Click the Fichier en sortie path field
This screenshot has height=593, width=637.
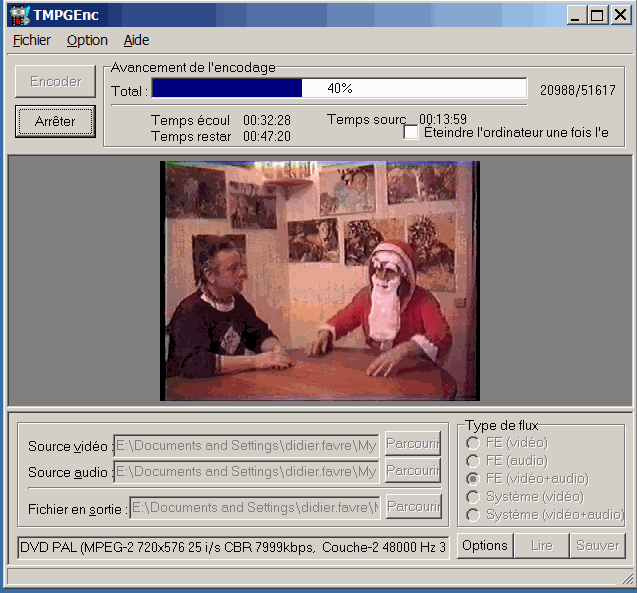click(x=254, y=507)
